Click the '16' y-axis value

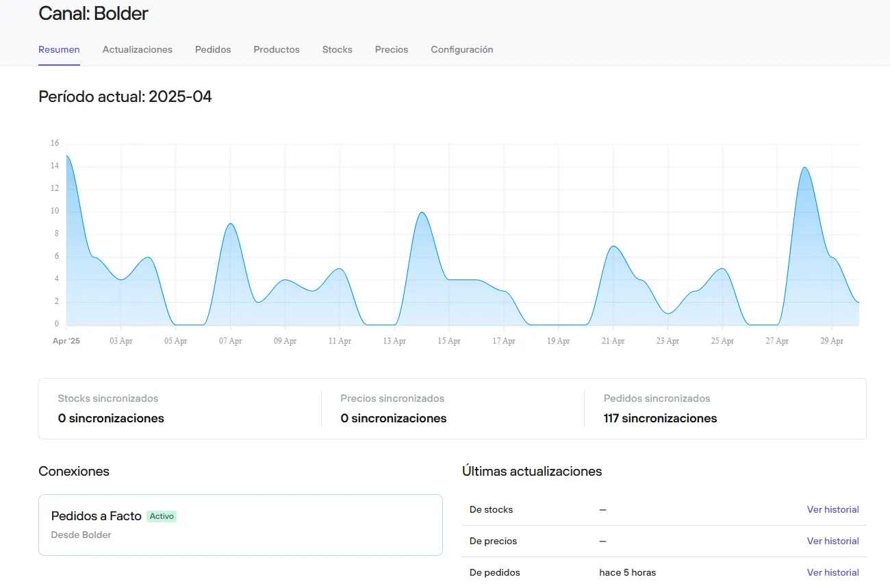(55, 143)
